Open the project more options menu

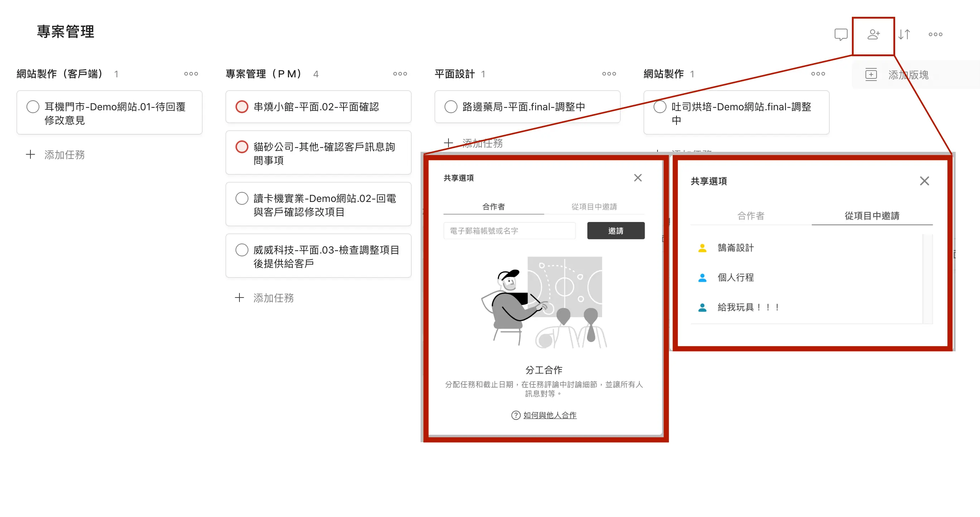[936, 35]
